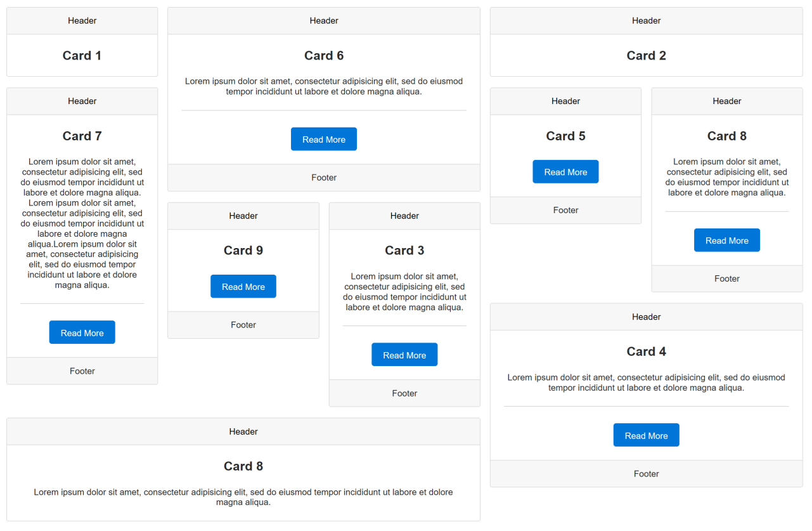Image resolution: width=812 pixels, height=531 pixels.
Task: Click Read More button in Card 4
Action: (647, 435)
